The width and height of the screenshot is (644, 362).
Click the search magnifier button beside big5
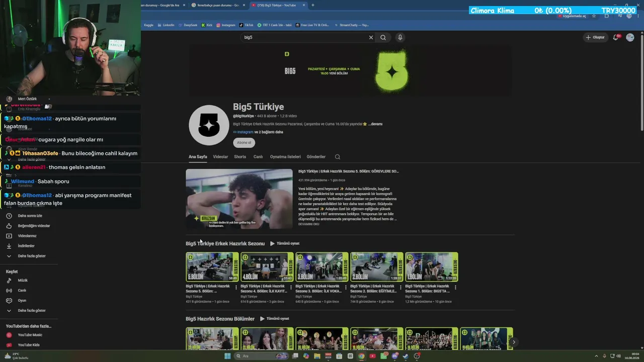[383, 37]
